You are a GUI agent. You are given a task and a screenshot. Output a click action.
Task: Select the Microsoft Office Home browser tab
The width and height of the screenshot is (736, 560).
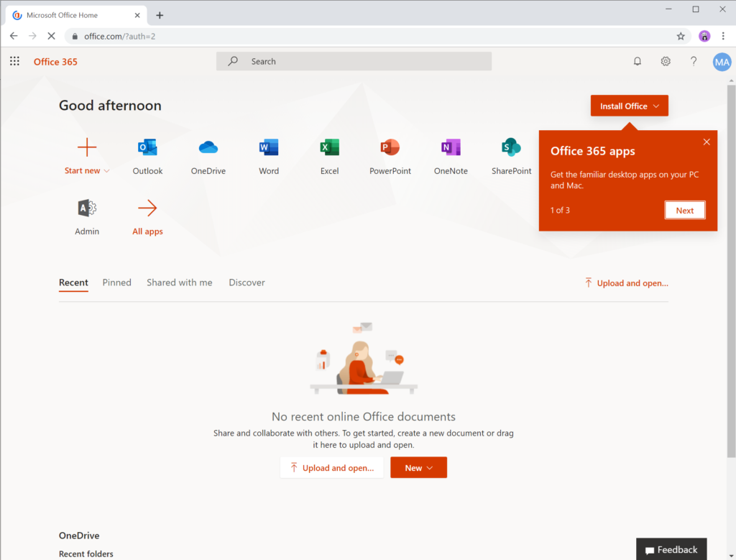76,16
